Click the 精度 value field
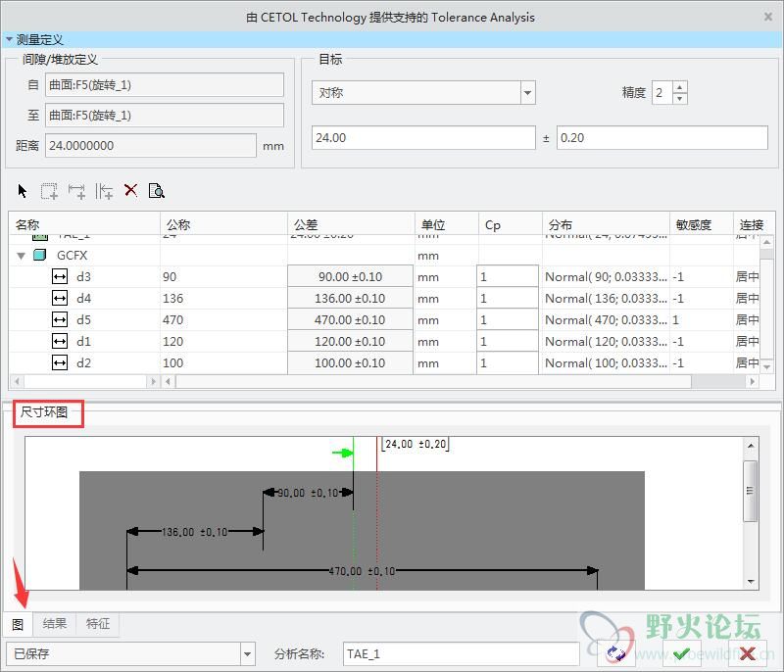Image resolution: width=784 pixels, height=672 pixels. (x=662, y=92)
